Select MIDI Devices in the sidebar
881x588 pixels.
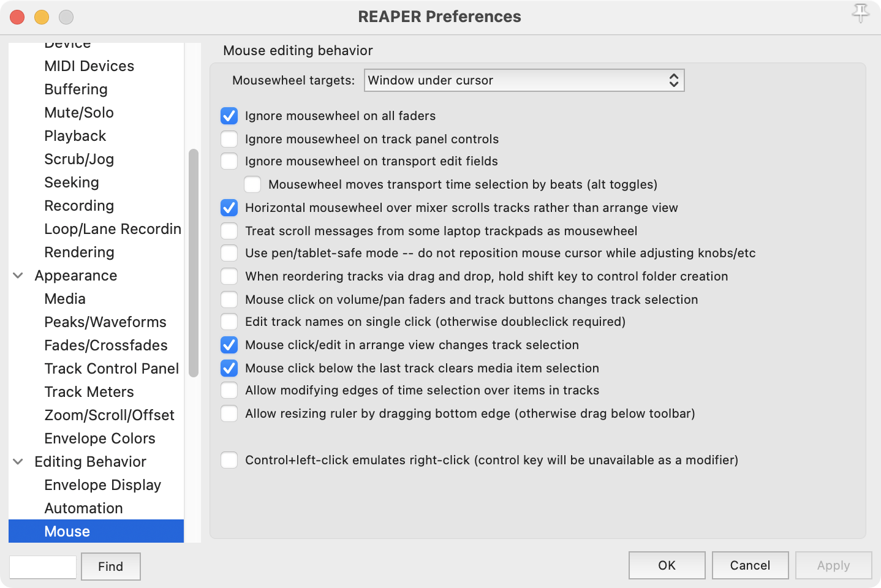[89, 66]
